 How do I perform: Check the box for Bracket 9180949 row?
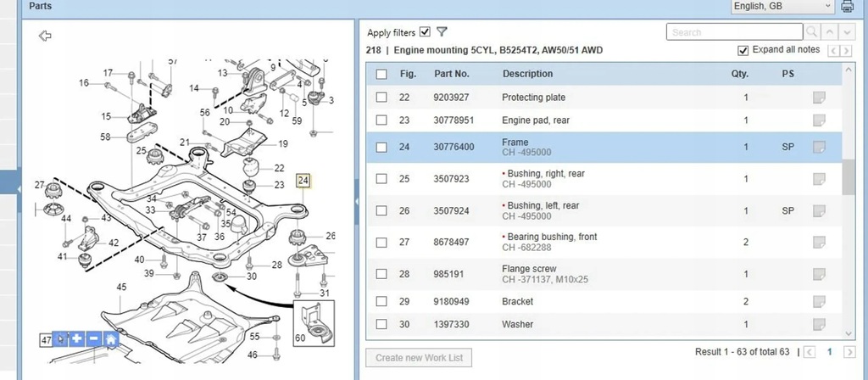tap(381, 301)
